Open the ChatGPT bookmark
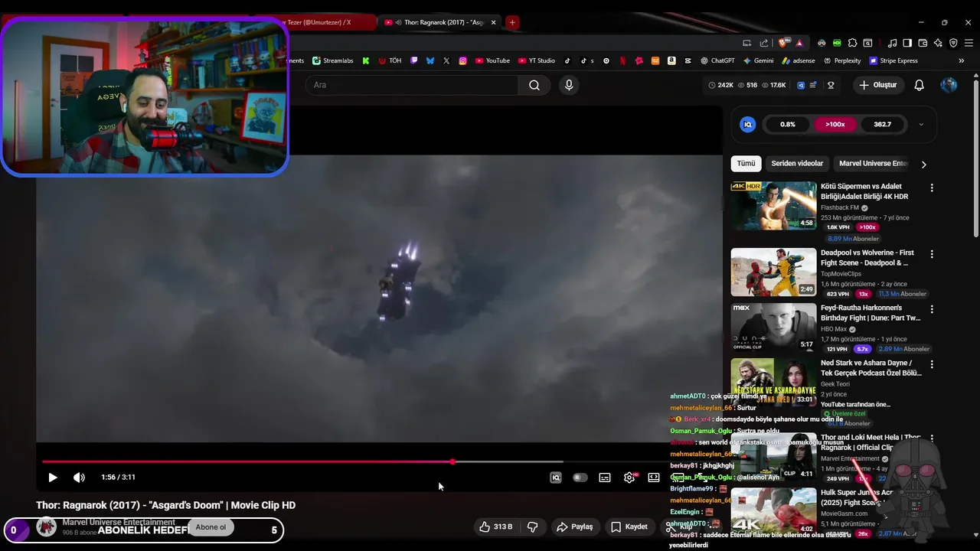Screen dimensions: 980x551 [717, 60]
